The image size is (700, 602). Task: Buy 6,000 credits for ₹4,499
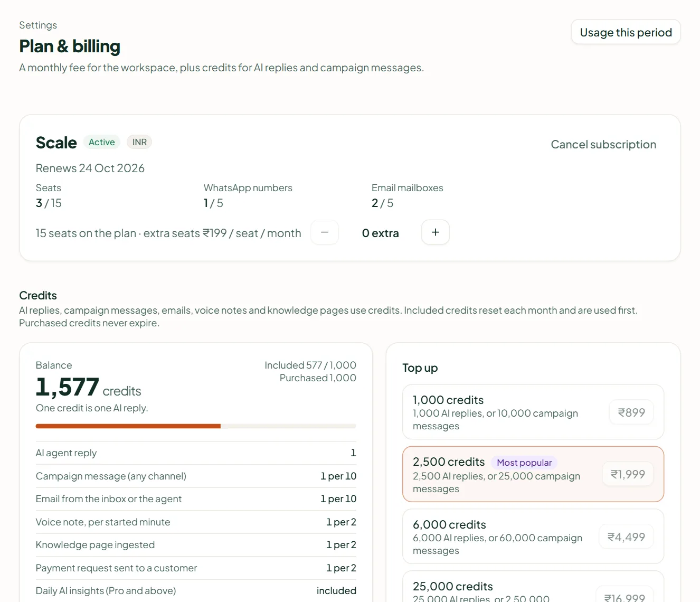626,537
